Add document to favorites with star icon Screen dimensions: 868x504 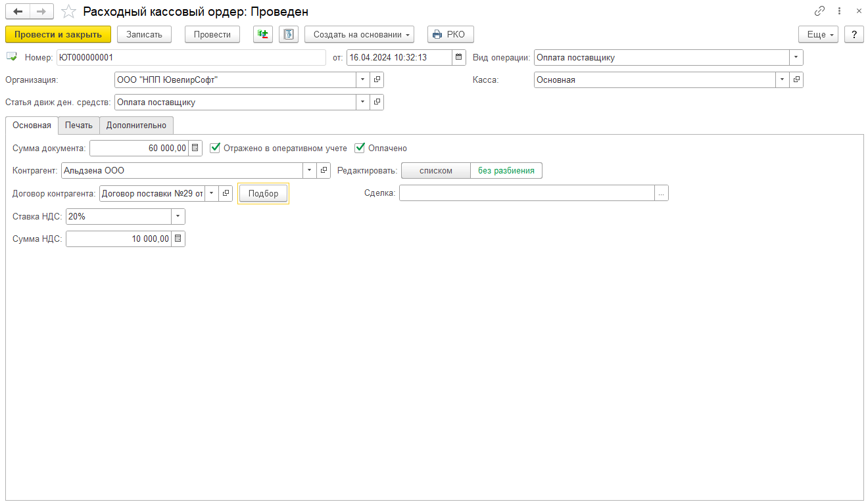pyautogui.click(x=68, y=12)
